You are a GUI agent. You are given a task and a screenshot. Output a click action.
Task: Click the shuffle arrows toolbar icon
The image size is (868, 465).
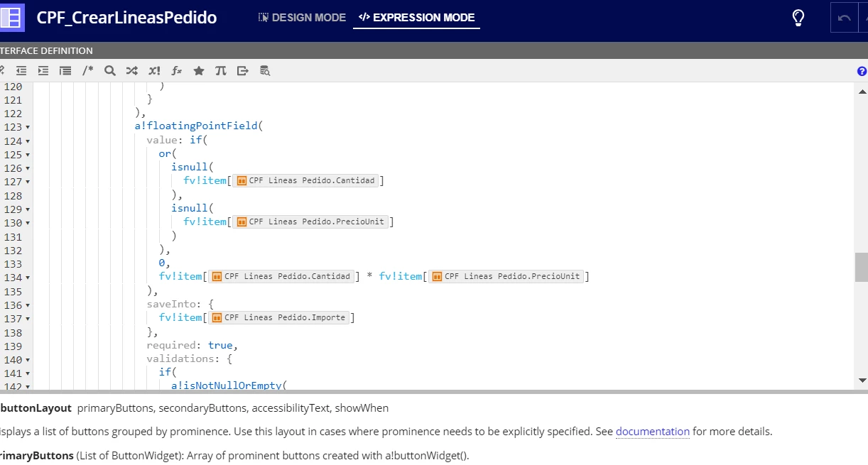[131, 71]
